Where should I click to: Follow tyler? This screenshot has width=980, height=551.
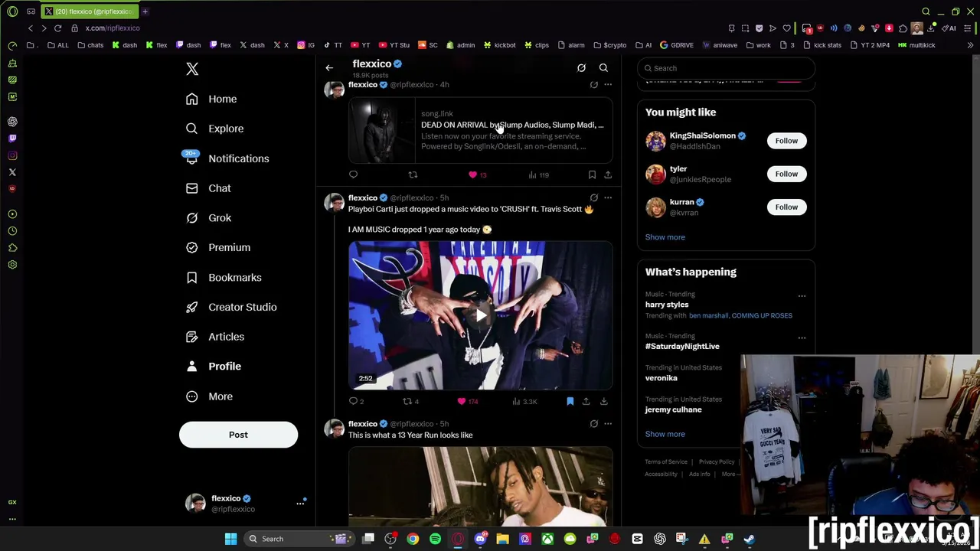click(x=786, y=174)
